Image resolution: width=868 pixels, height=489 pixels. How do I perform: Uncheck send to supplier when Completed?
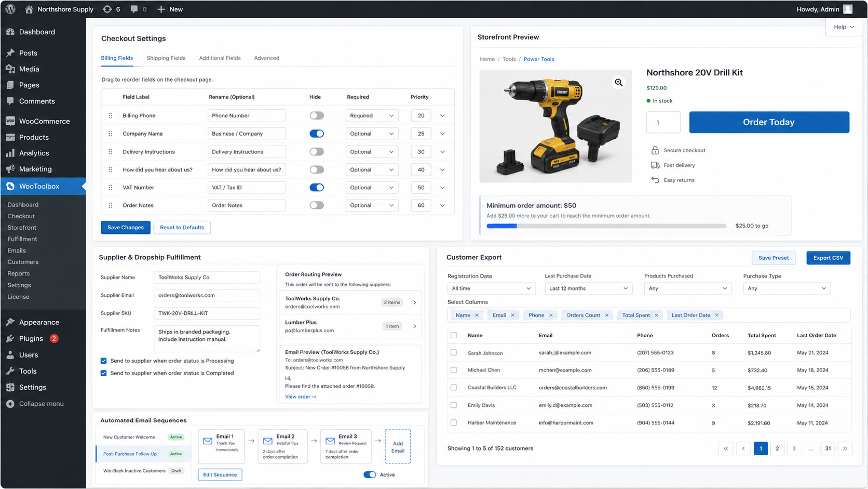point(103,373)
